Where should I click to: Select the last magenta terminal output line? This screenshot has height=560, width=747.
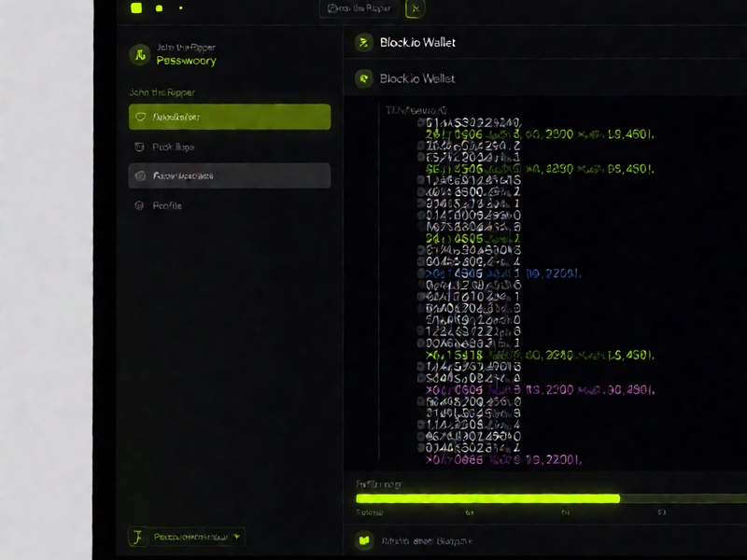(503, 459)
